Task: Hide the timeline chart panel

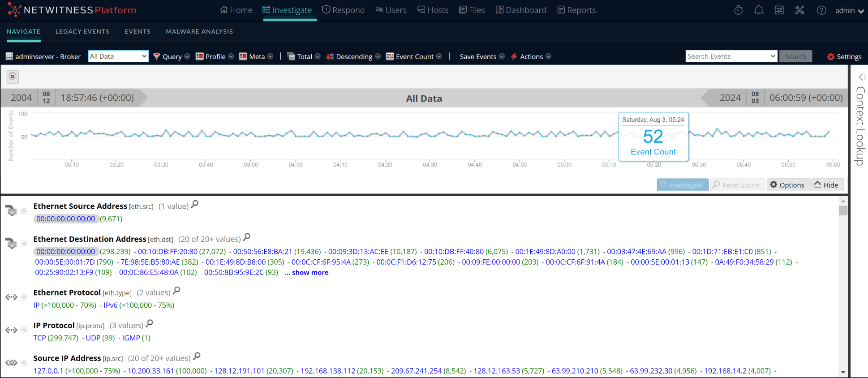Action: click(x=826, y=185)
